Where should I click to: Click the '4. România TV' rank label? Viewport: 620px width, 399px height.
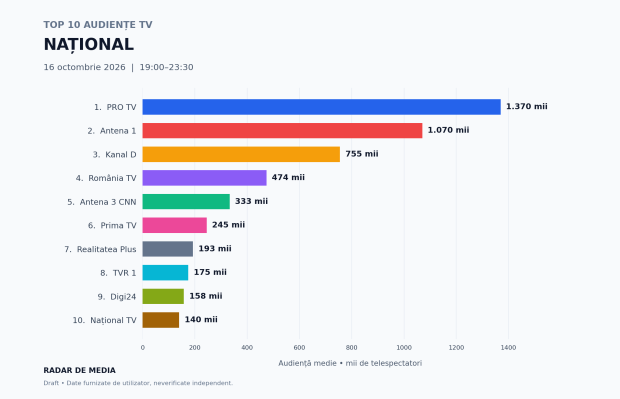pos(106,178)
